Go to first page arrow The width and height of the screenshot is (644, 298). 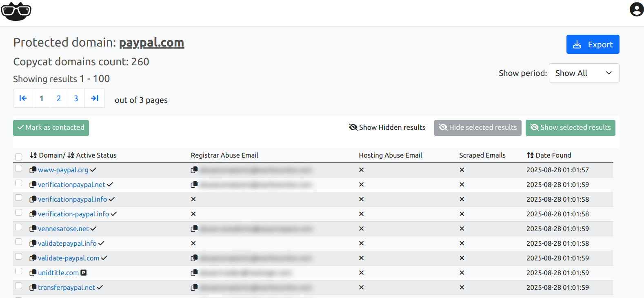click(23, 98)
